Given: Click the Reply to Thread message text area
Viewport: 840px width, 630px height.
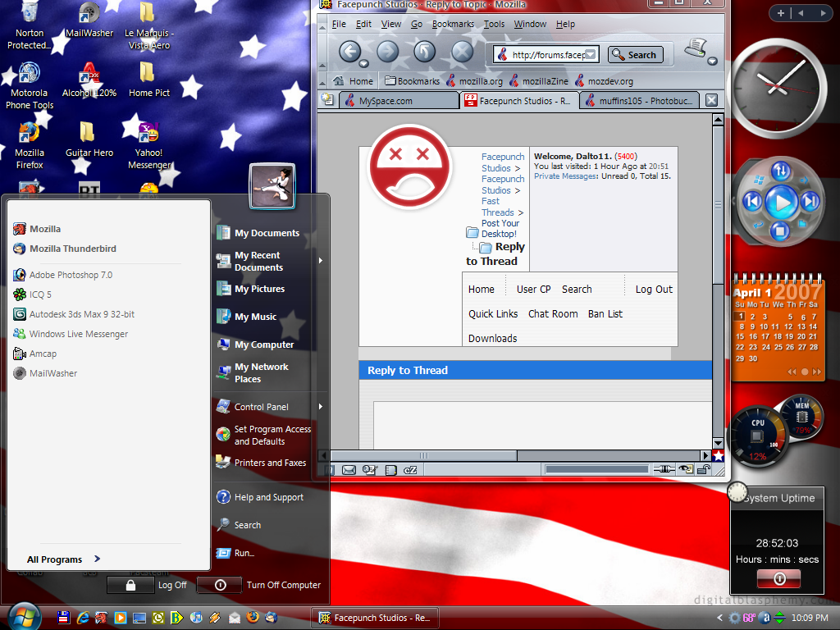Looking at the screenshot, I should click(542, 425).
